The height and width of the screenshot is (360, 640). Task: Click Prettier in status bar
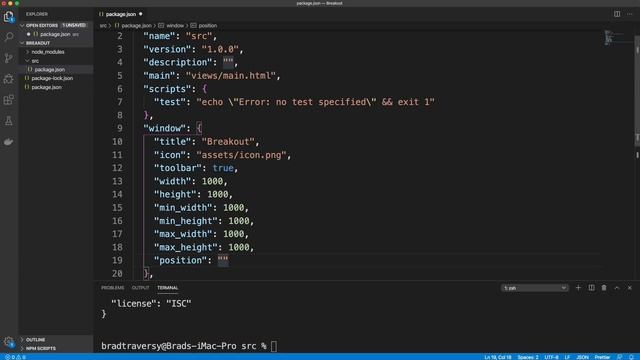[x=602, y=357]
